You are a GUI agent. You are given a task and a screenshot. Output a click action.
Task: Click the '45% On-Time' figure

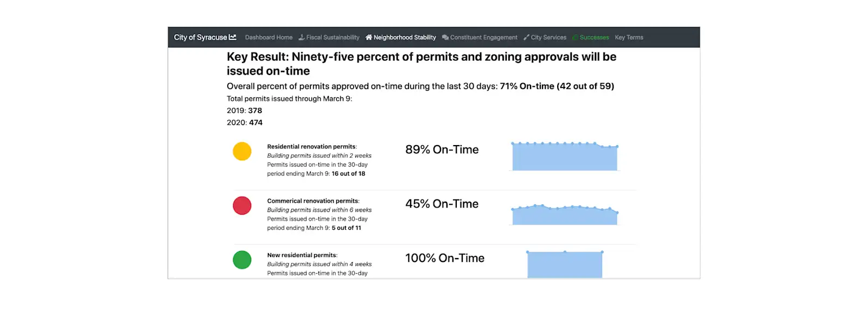coord(442,204)
